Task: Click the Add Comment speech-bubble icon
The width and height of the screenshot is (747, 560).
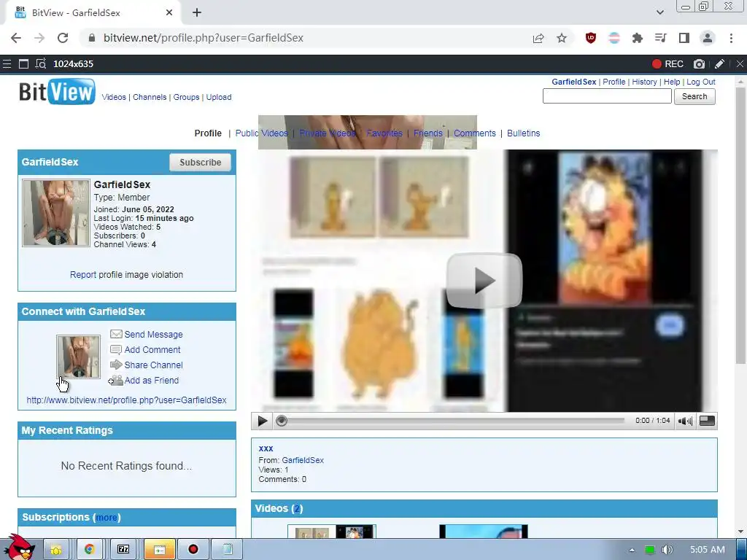Action: coord(116,349)
